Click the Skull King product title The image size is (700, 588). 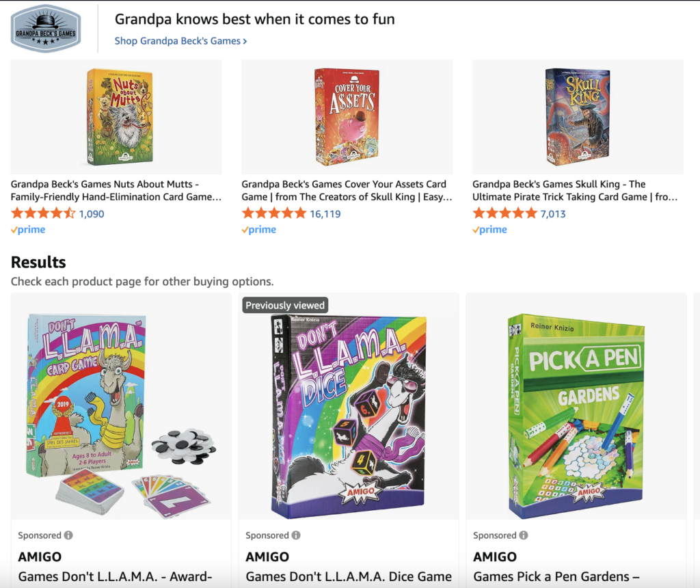click(x=575, y=191)
